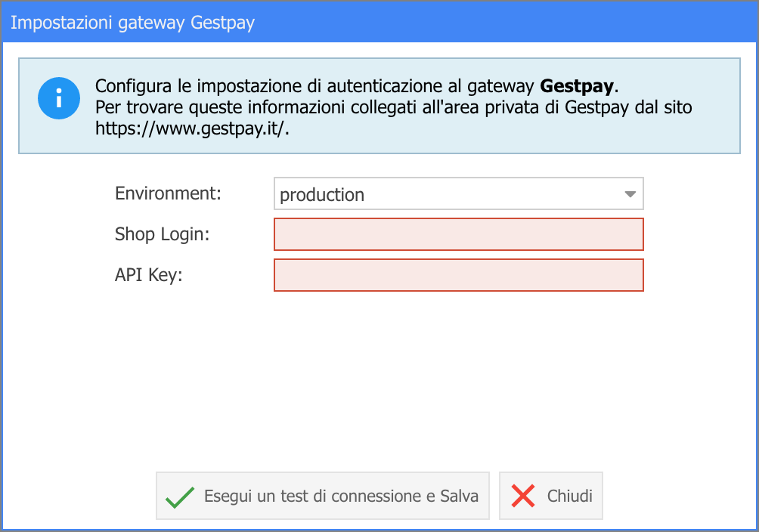Viewport: 759px width, 532px height.
Task: Click the green checkmark icon
Action: click(180, 496)
